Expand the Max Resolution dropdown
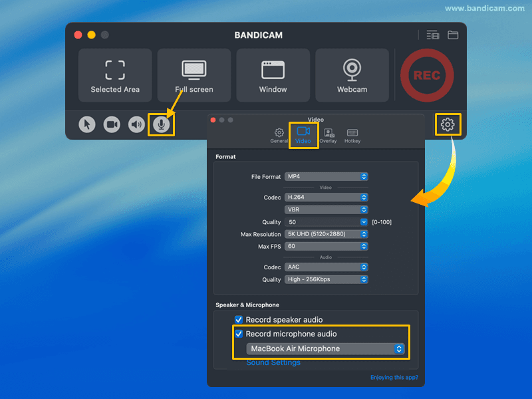 coord(326,234)
